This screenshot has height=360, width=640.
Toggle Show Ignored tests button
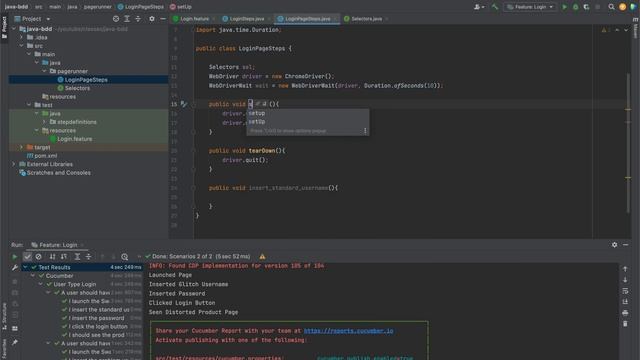point(39,257)
